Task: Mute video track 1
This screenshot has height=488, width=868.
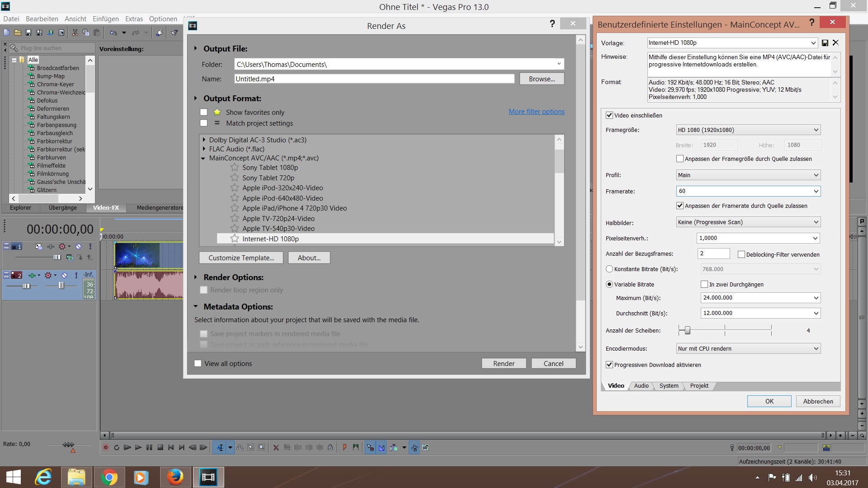Action: [78, 246]
